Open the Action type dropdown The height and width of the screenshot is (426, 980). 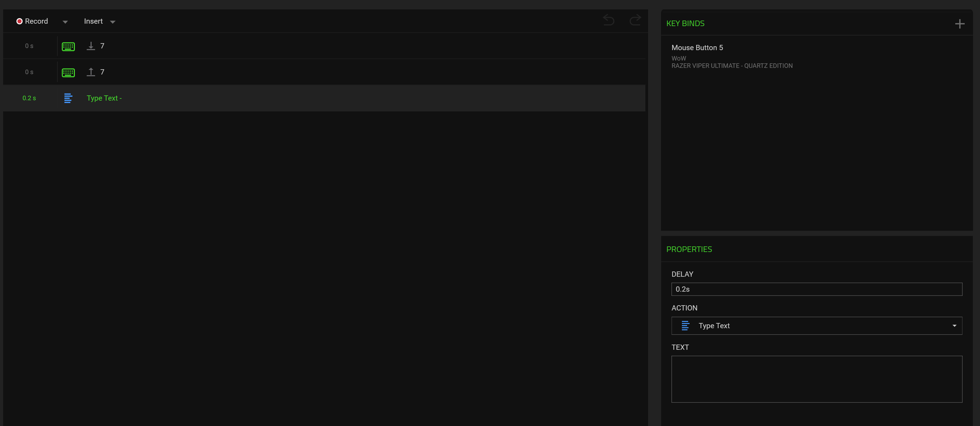816,325
